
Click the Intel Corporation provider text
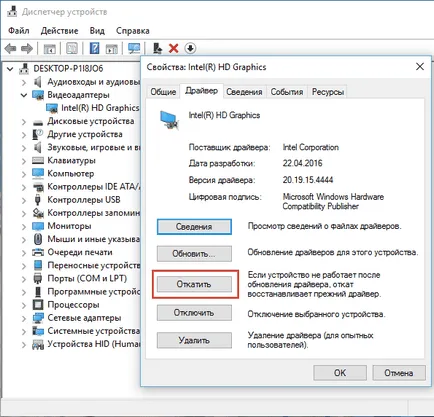(x=311, y=147)
